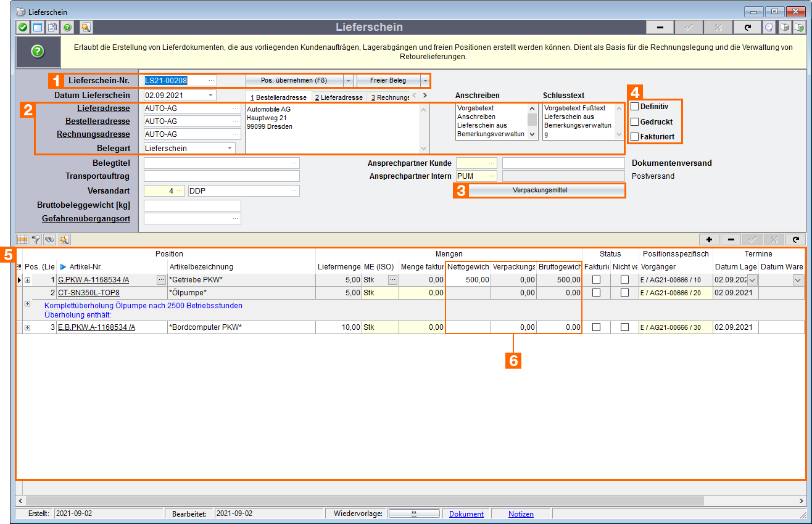Switch to the Rechnungsadresse tab
Image resolution: width=812 pixels, height=524 pixels.
point(389,97)
